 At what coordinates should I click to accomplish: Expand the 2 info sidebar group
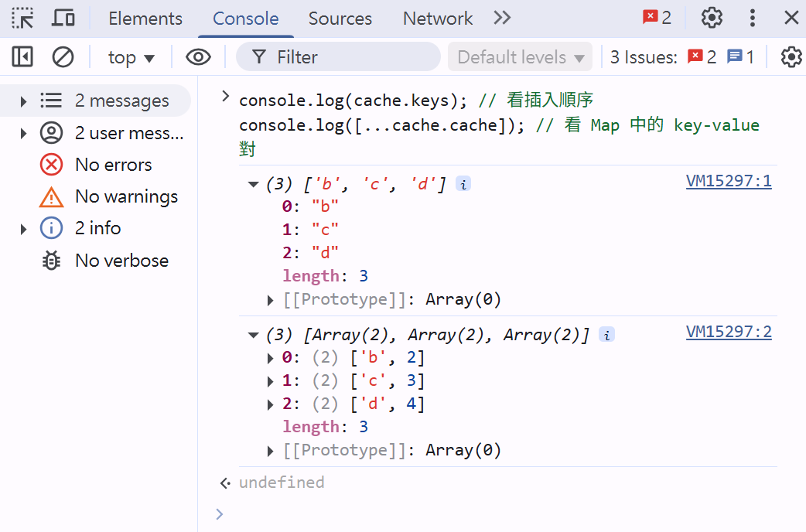click(x=23, y=229)
